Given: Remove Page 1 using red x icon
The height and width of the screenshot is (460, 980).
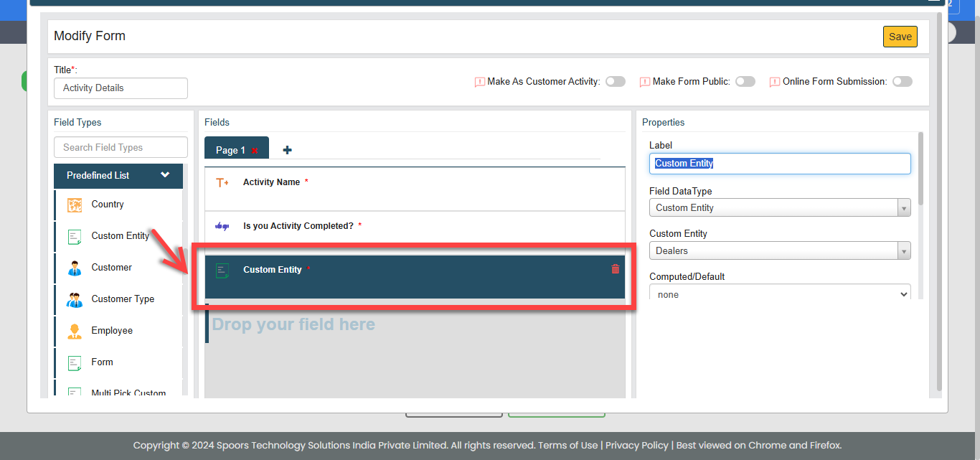Looking at the screenshot, I should tap(255, 151).
